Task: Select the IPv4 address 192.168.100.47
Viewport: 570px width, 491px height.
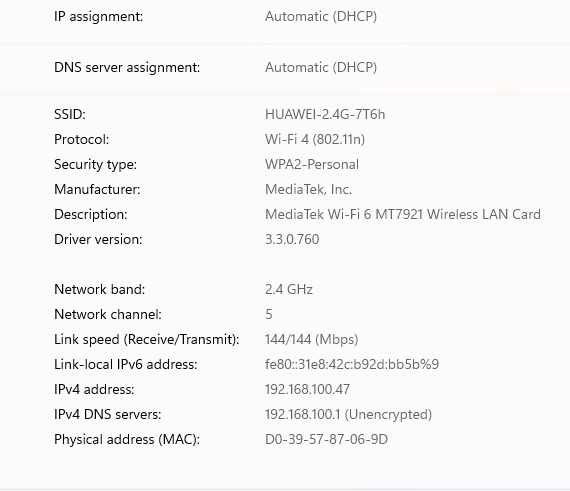Action: point(308,390)
